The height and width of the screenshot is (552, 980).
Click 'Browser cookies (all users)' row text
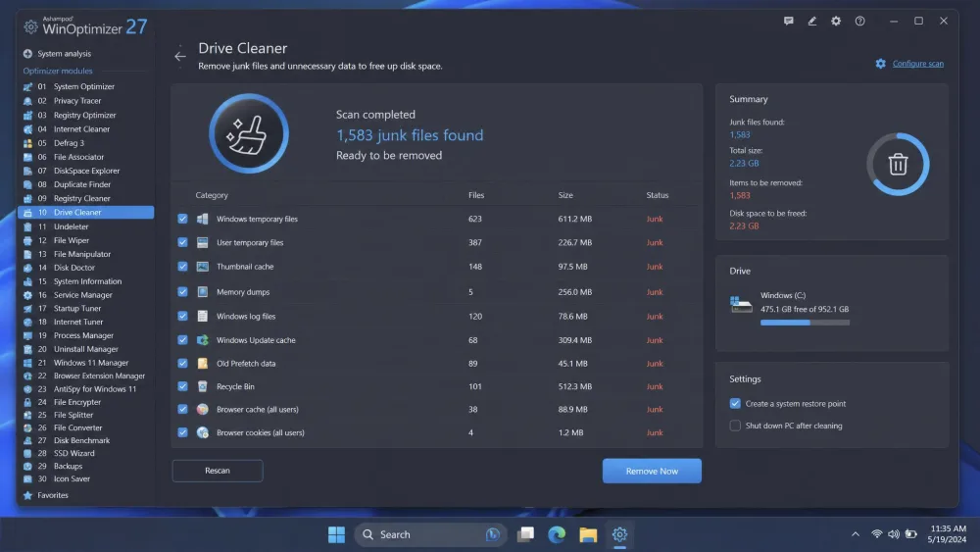click(x=261, y=432)
